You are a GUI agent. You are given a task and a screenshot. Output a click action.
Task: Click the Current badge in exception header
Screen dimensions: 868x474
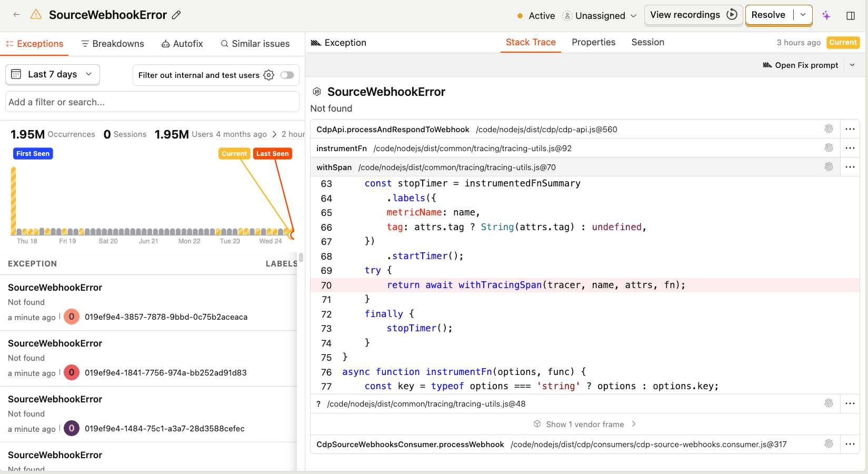pos(843,43)
